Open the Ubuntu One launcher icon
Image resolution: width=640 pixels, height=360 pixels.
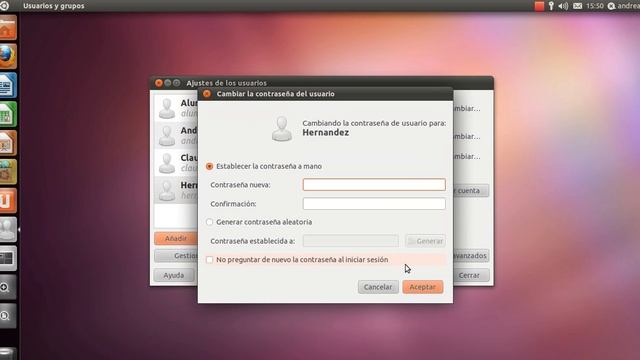pyautogui.click(x=8, y=200)
